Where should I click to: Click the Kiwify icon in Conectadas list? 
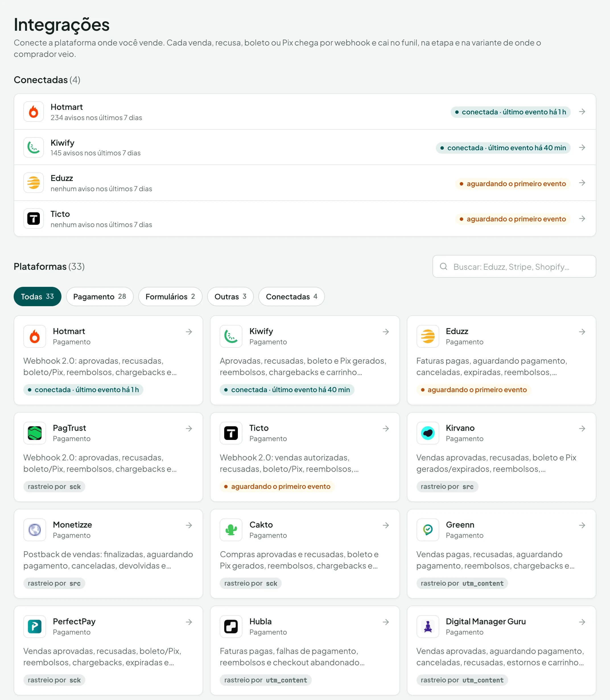point(33,147)
